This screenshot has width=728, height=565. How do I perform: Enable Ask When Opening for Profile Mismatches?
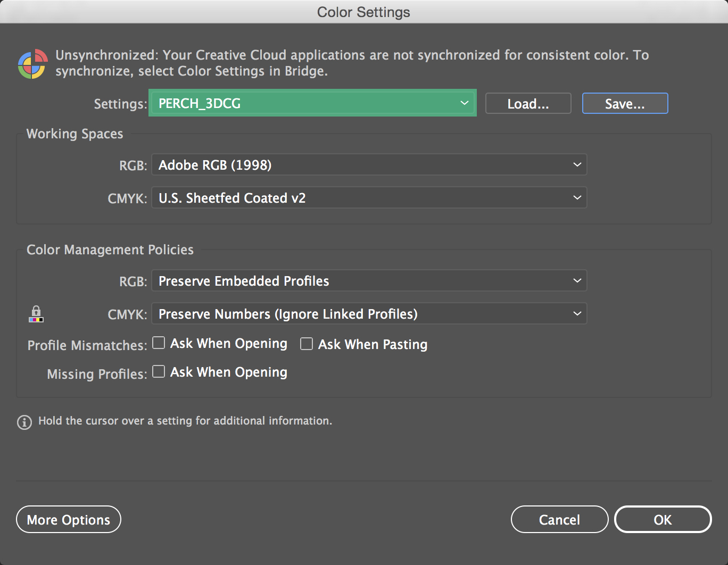159,343
